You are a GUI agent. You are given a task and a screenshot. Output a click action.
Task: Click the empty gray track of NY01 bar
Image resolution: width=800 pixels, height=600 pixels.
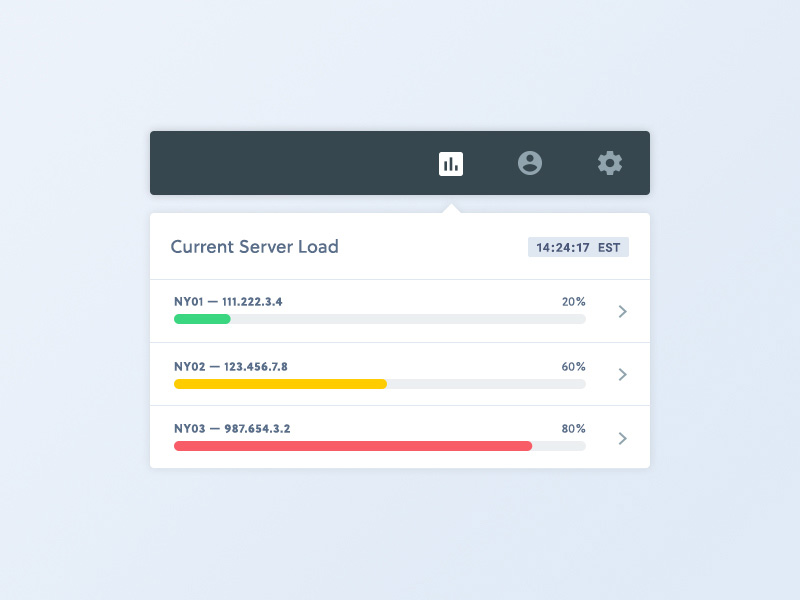pyautogui.click(x=408, y=319)
